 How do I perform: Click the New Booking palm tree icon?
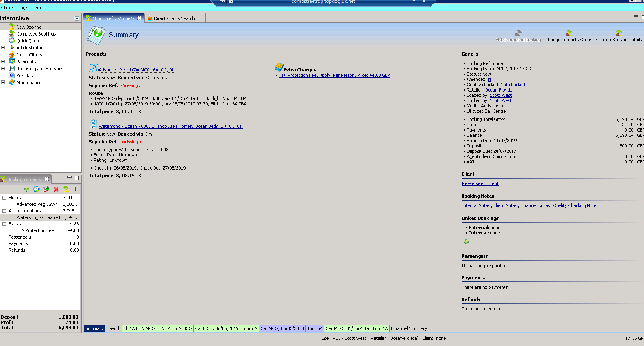pos(12,27)
